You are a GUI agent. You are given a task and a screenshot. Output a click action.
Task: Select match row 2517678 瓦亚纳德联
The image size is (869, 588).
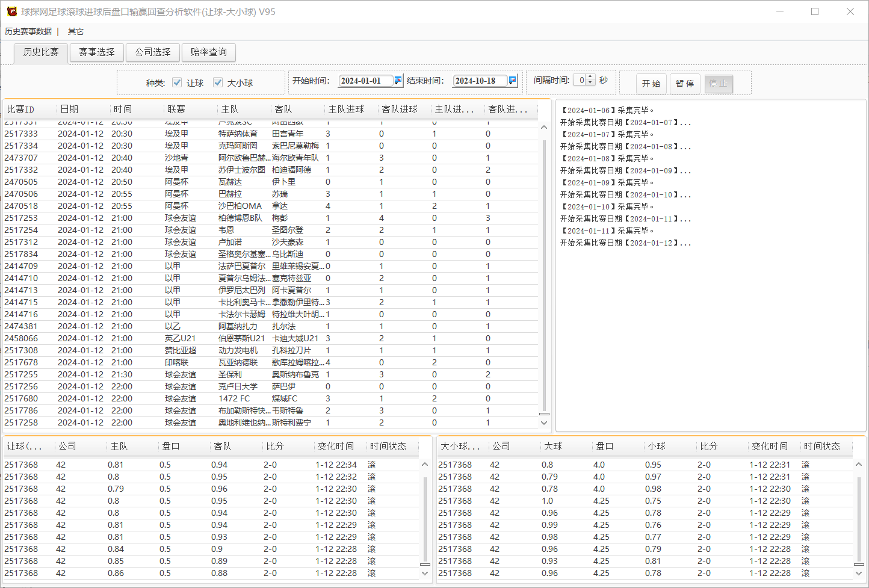point(271,362)
